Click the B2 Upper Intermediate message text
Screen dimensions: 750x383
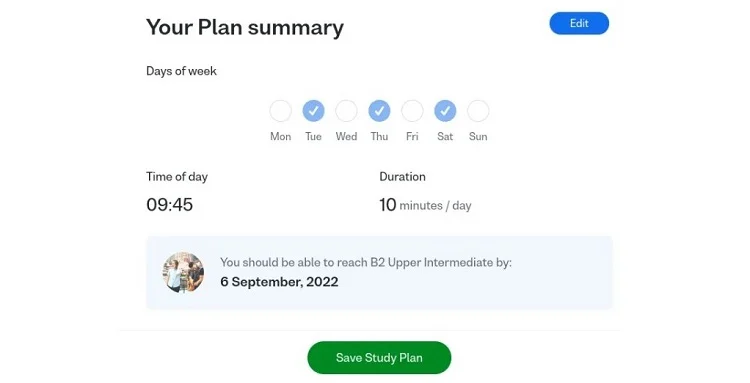366,263
